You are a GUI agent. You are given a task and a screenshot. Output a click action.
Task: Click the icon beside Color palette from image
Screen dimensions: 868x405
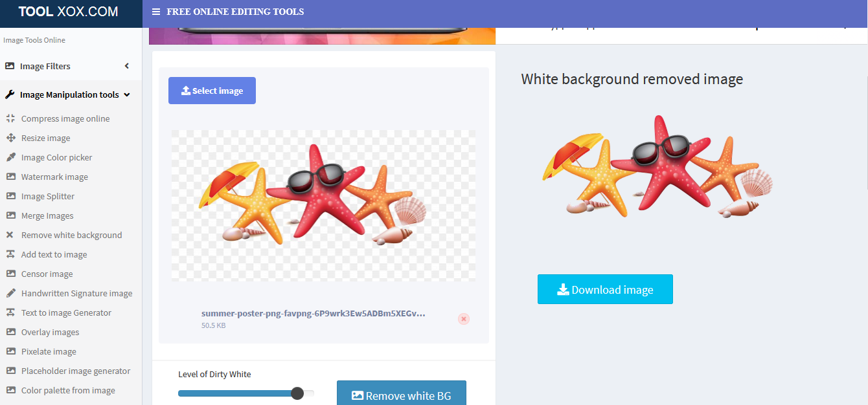click(x=10, y=390)
